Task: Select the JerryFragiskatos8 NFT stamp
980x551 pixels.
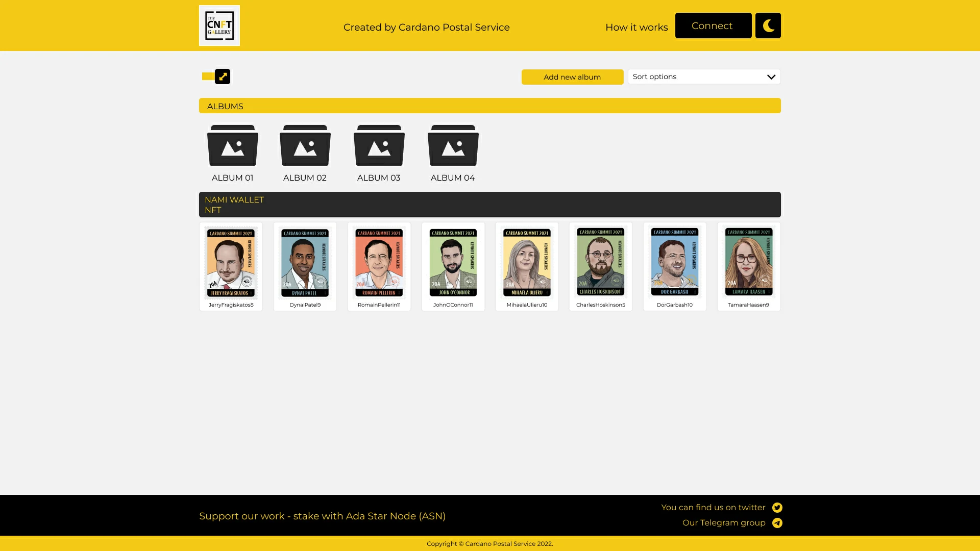Action: click(x=231, y=266)
